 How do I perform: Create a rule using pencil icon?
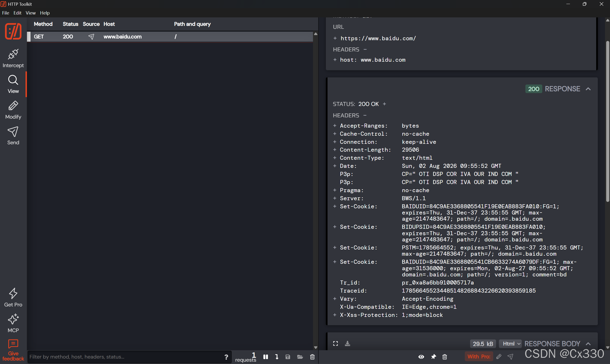(x=499, y=357)
